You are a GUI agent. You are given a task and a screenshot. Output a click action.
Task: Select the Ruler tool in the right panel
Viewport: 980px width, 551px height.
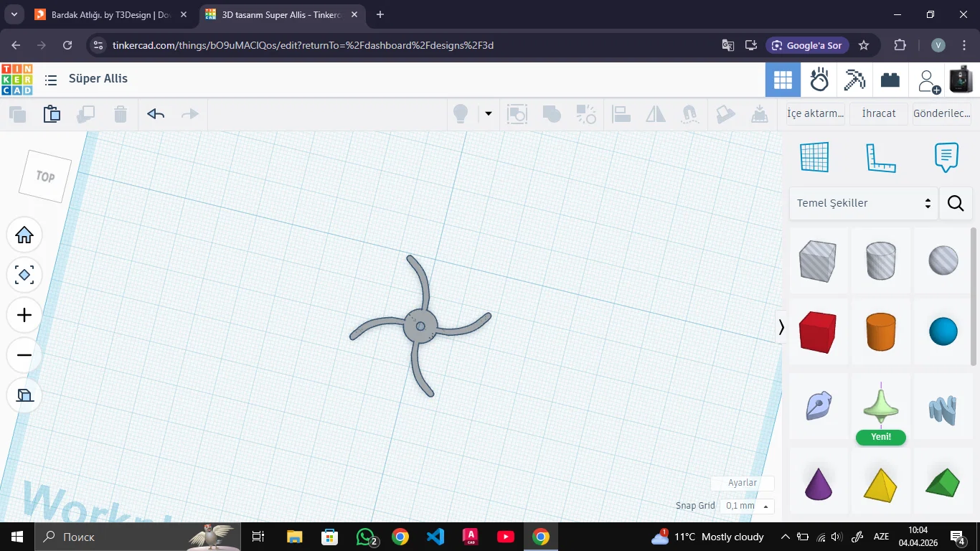pyautogui.click(x=881, y=157)
